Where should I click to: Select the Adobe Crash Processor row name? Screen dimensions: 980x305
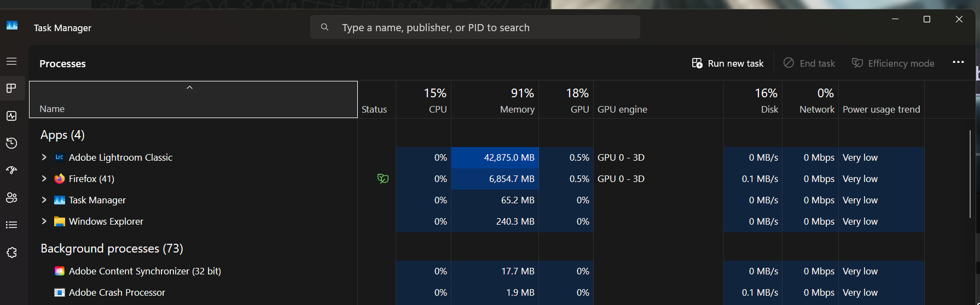click(117, 292)
